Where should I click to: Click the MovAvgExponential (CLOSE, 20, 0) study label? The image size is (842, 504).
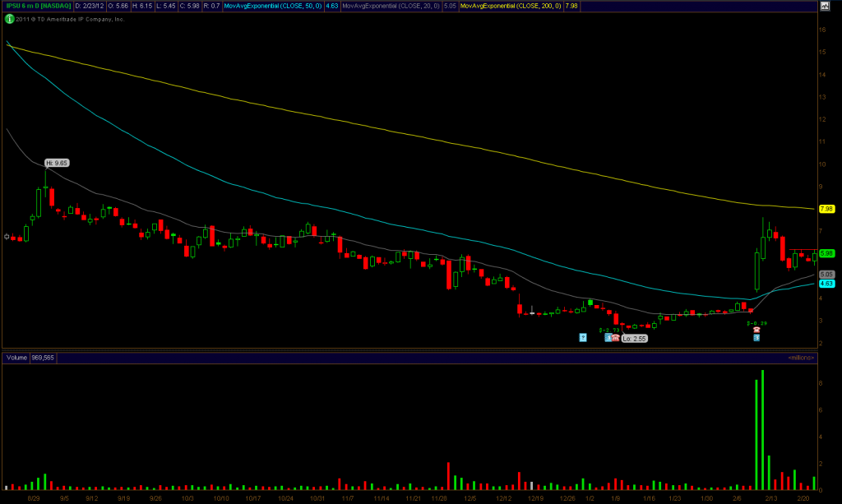[x=389, y=7]
